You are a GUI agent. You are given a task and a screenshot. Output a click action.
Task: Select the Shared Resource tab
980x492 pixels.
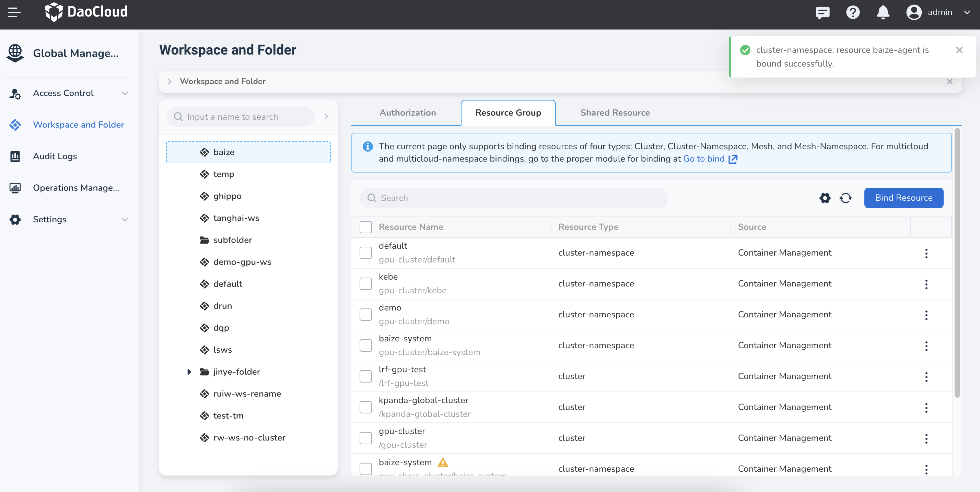coord(615,112)
